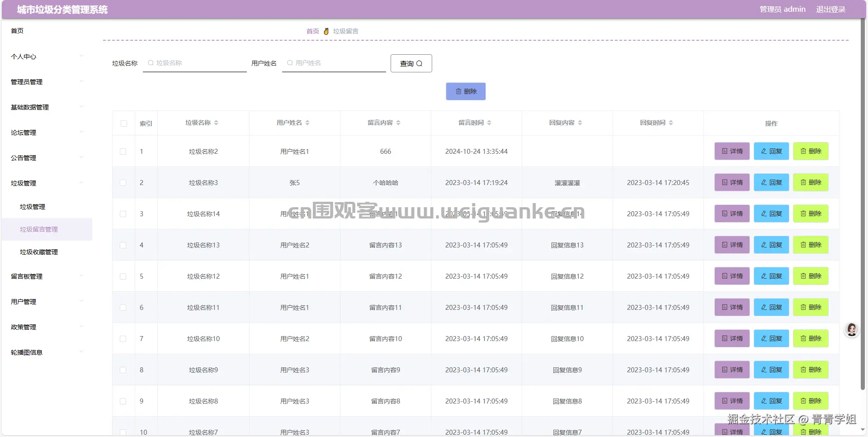Focus the 垃圾名称 search input
The image size is (868, 437).
(x=195, y=63)
